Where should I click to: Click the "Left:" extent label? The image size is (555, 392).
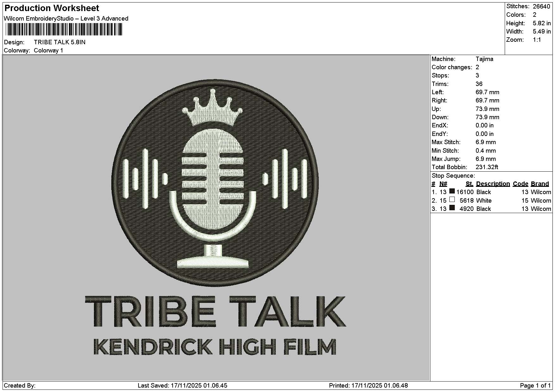point(438,92)
